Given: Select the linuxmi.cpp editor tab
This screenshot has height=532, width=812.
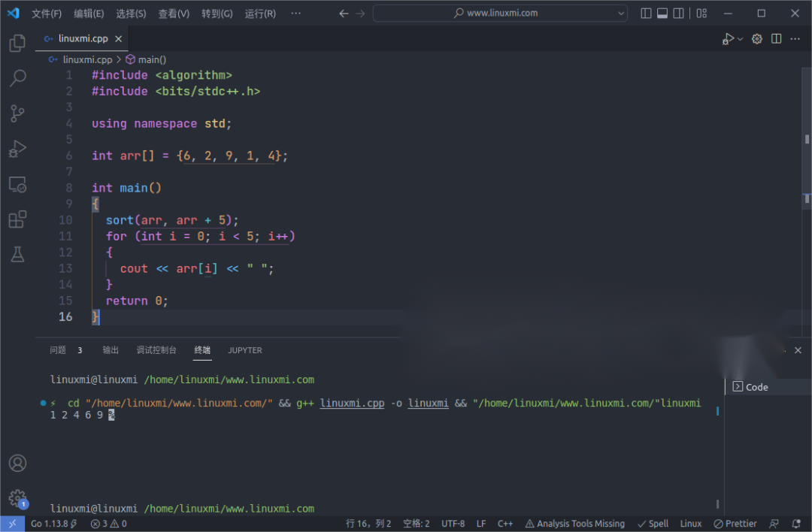Looking at the screenshot, I should click(82, 39).
